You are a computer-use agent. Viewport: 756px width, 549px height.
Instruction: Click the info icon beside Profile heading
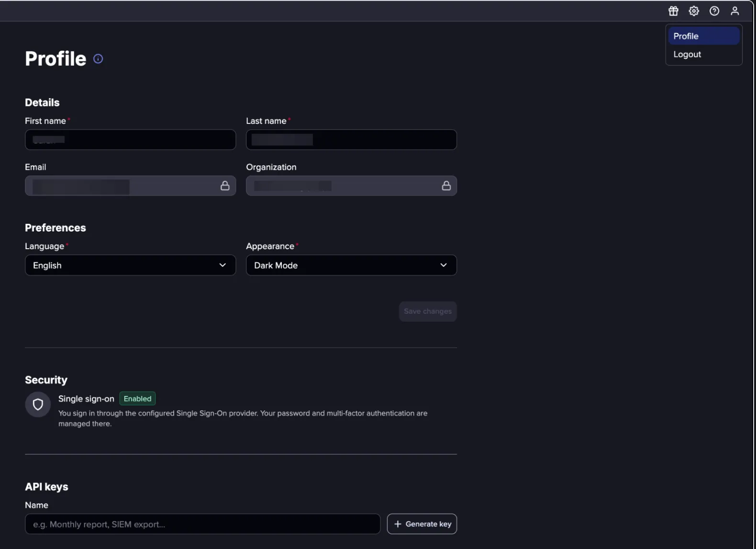click(x=98, y=59)
